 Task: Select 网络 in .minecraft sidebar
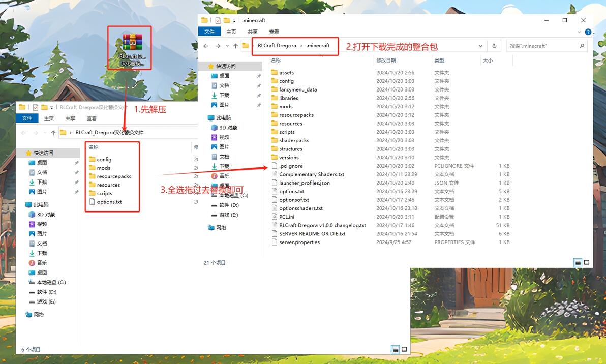point(217,228)
